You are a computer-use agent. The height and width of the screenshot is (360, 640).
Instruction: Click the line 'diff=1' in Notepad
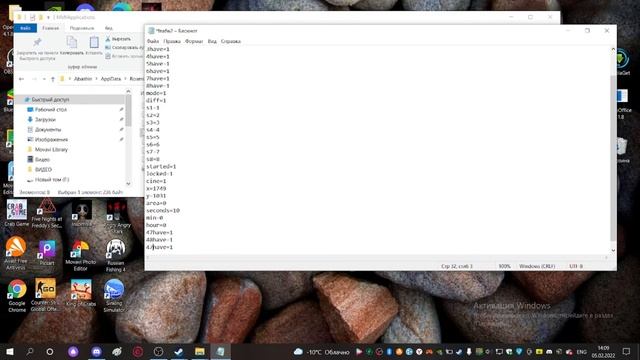[156, 100]
